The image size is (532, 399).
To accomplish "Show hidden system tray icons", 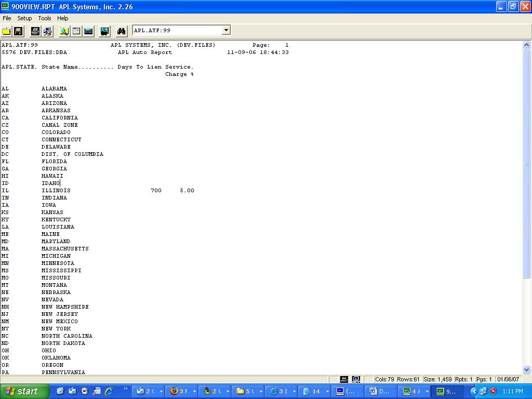I will pos(474,391).
